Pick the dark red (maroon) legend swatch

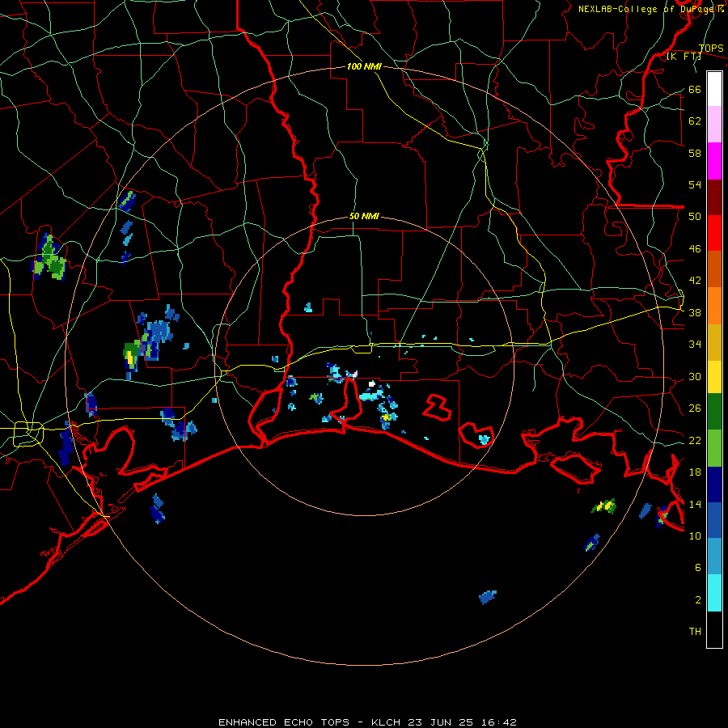click(x=714, y=197)
